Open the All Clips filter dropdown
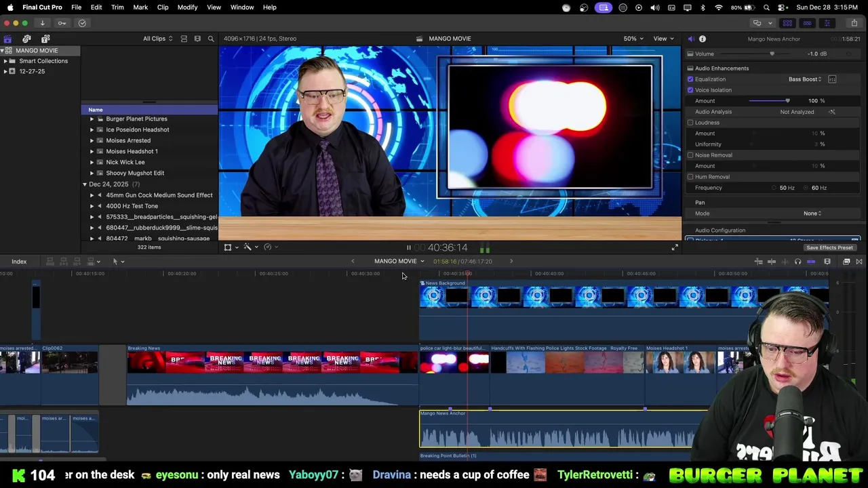Image resolution: width=868 pixels, height=488 pixels. 157,39
